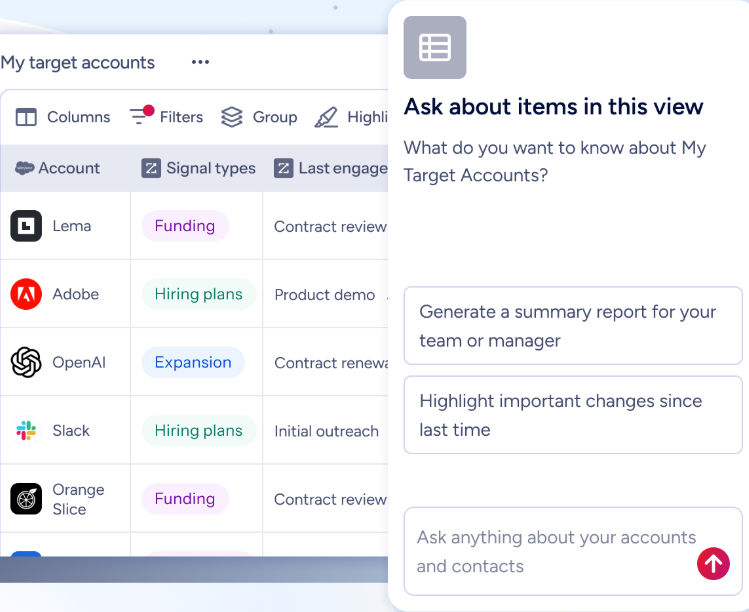
Task: Click Contract renewal in OpenAI row
Action: [x=331, y=363]
